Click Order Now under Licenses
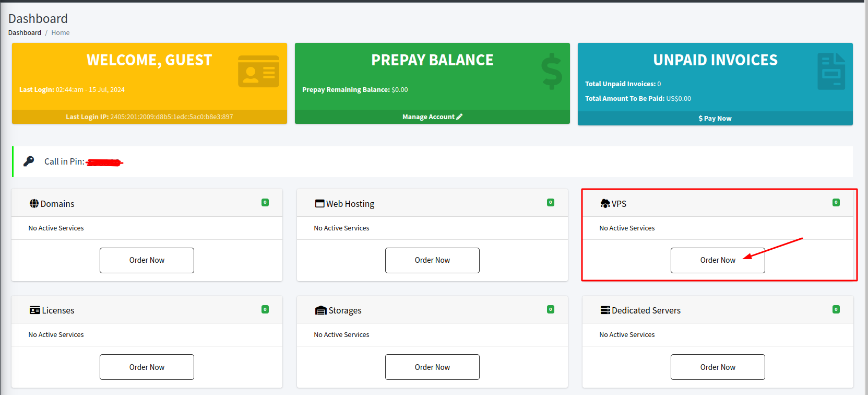The width and height of the screenshot is (868, 395). pos(147,367)
